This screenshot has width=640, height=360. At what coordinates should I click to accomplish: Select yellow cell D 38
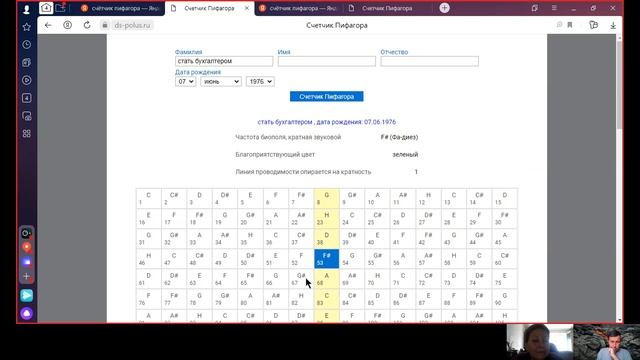click(x=327, y=238)
